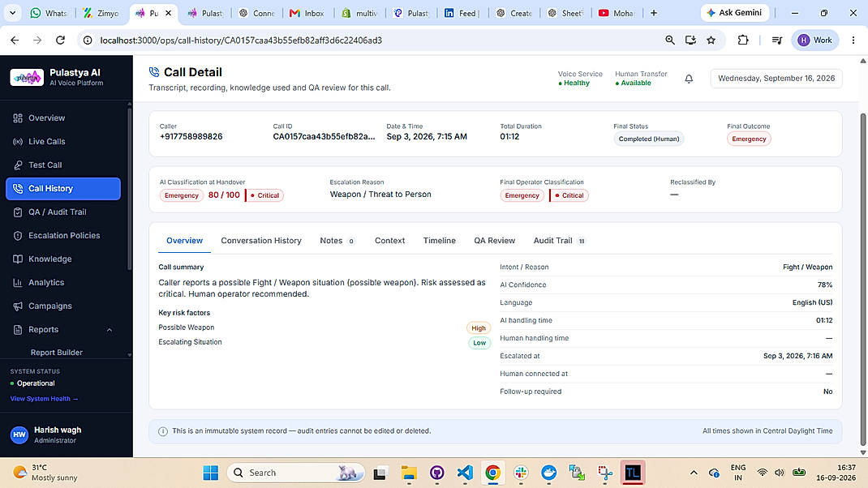Click the Windows Start button

coord(210,473)
